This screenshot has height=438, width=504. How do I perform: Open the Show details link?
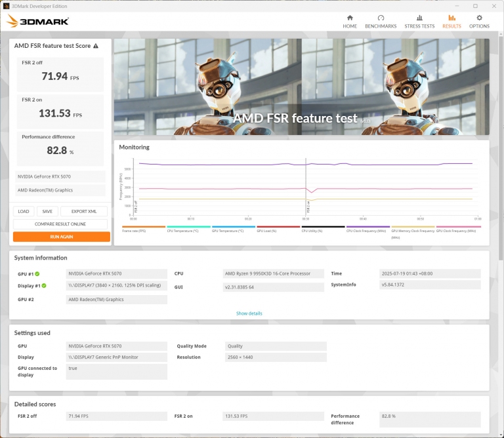point(249,313)
